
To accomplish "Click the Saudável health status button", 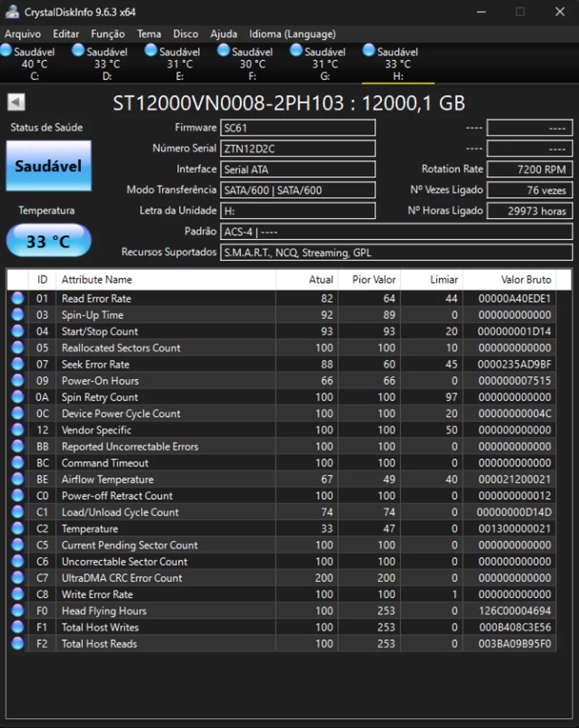I will click(48, 166).
